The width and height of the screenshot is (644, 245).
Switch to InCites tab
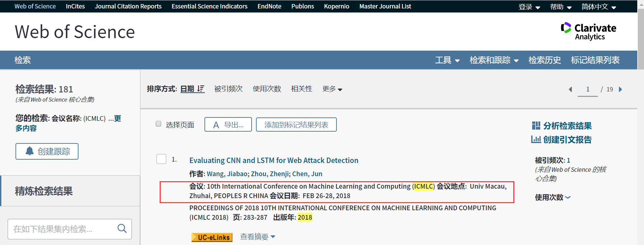click(x=75, y=6)
